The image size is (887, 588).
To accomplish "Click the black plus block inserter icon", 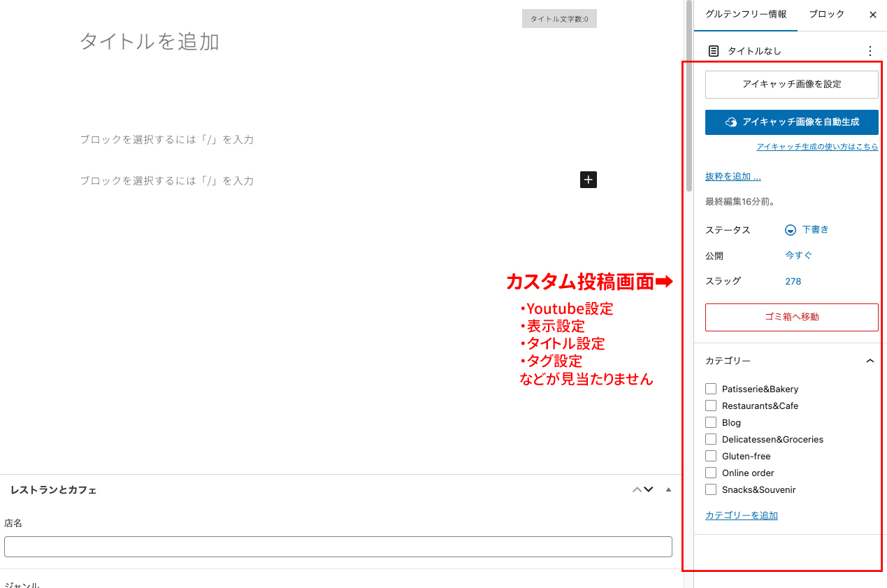I will (x=589, y=180).
